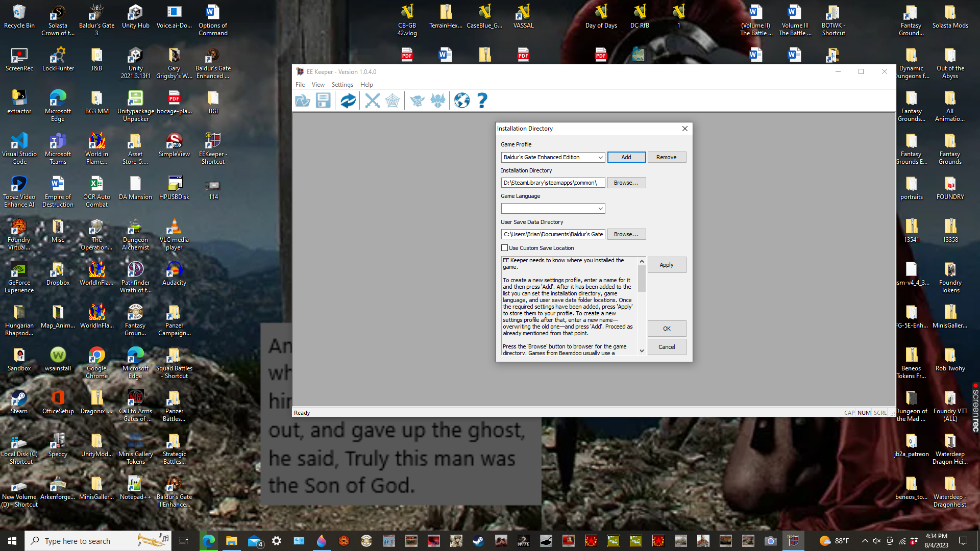Open the Settings menu in EE Keeper
The width and height of the screenshot is (980, 551).
click(342, 85)
